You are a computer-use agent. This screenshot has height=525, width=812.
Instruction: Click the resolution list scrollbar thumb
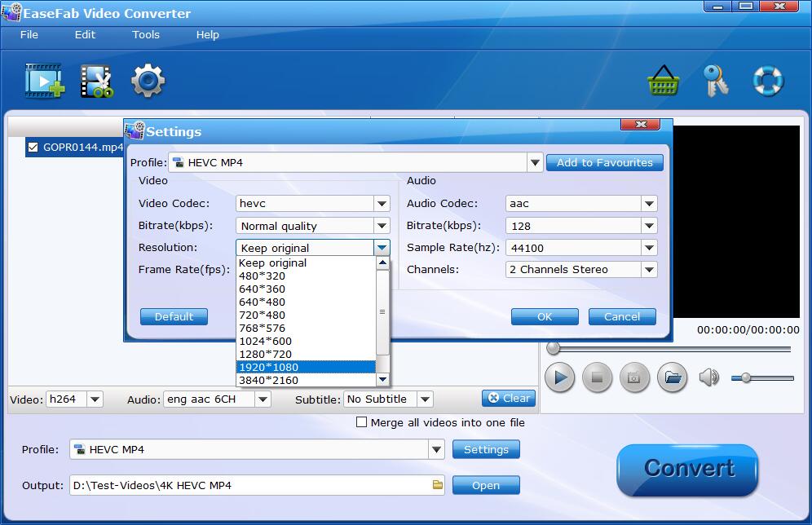(382, 312)
